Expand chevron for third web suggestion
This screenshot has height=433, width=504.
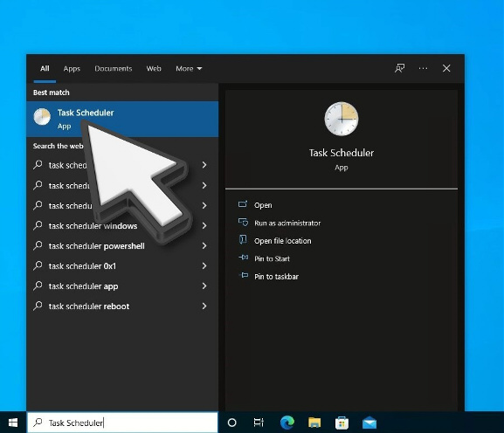click(204, 205)
